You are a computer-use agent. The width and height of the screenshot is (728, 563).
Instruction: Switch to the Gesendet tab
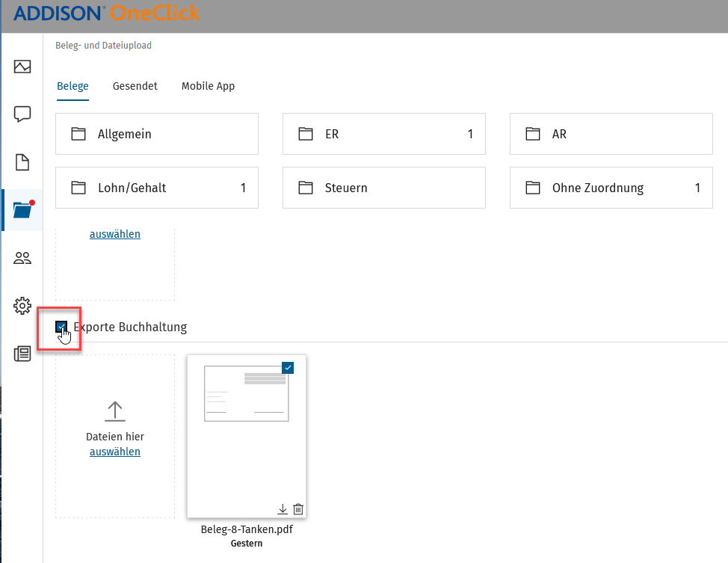(x=135, y=86)
